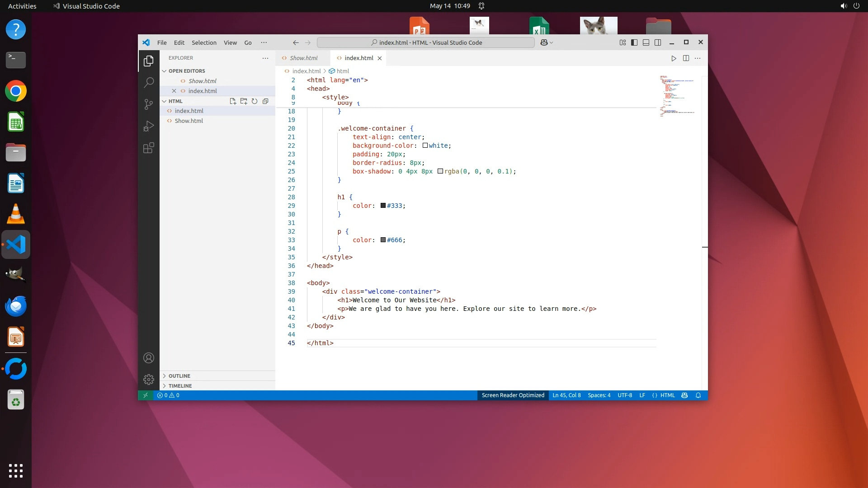Click the New File icon in HTML folder
This screenshot has height=488, width=868.
click(x=233, y=101)
